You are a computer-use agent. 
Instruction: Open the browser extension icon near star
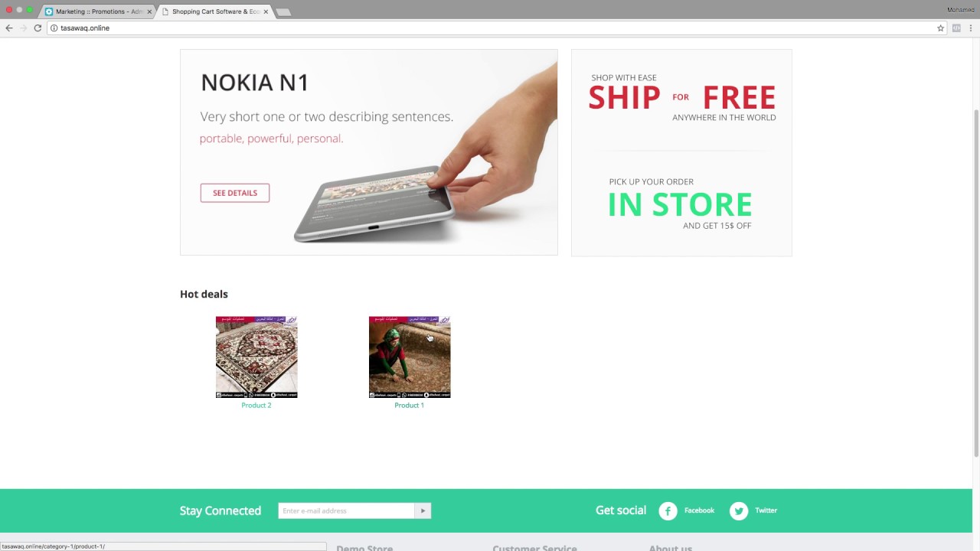point(956,28)
